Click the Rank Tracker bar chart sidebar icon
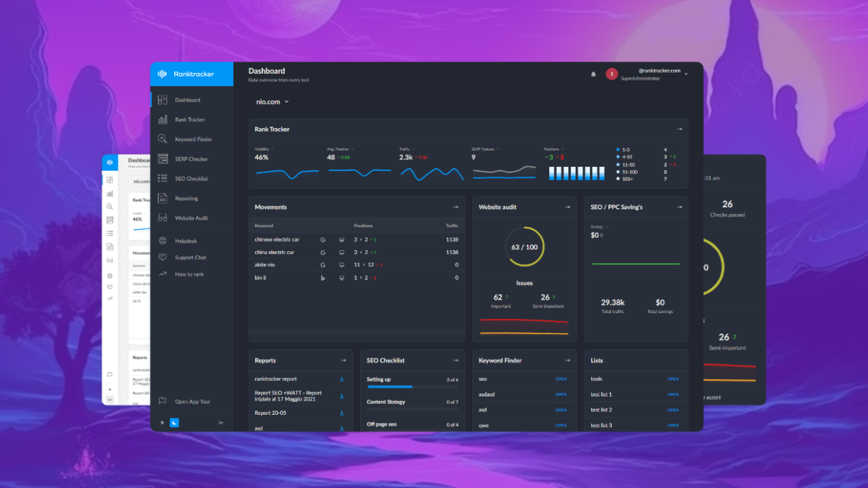This screenshot has height=488, width=868. [x=163, y=119]
